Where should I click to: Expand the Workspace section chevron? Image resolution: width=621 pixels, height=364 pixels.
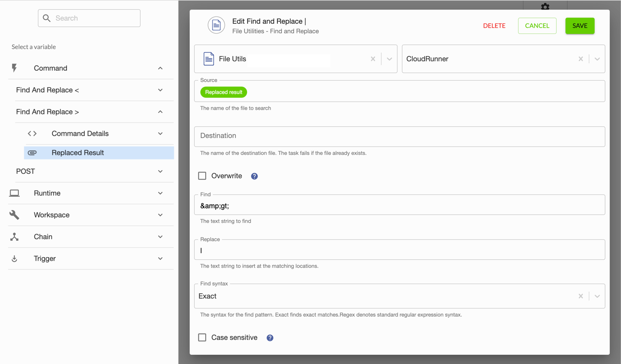[160, 215]
